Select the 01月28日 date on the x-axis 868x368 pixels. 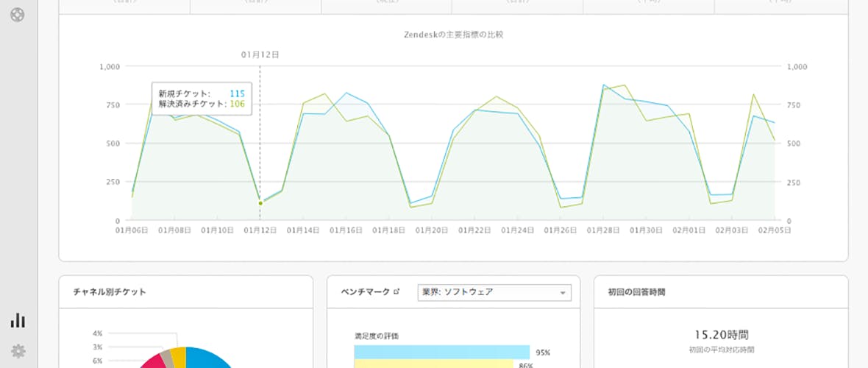(x=603, y=230)
